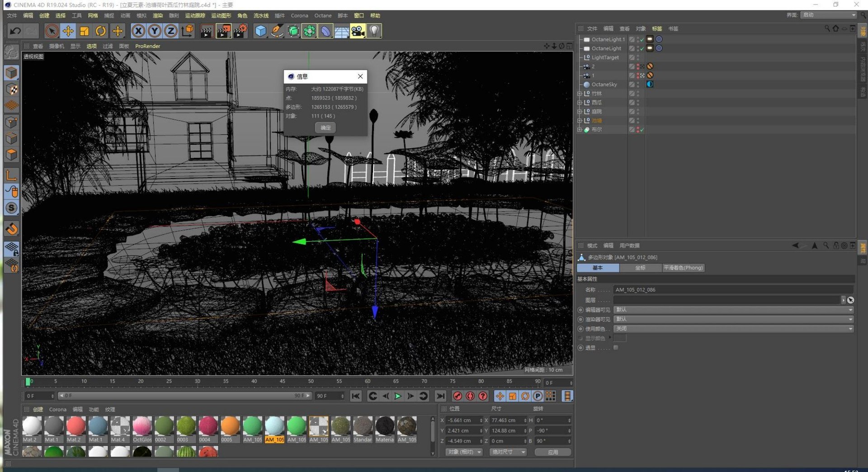The height and width of the screenshot is (472, 868).
Task: Expand the 布尔 object
Action: point(580,130)
